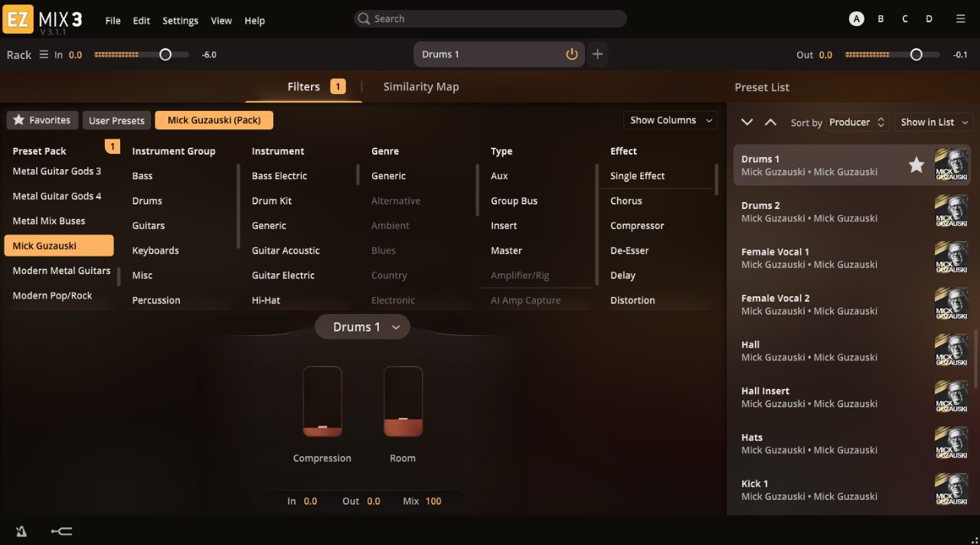Click the preset list scrollbar
This screenshot has height=545, width=980.
(975, 358)
